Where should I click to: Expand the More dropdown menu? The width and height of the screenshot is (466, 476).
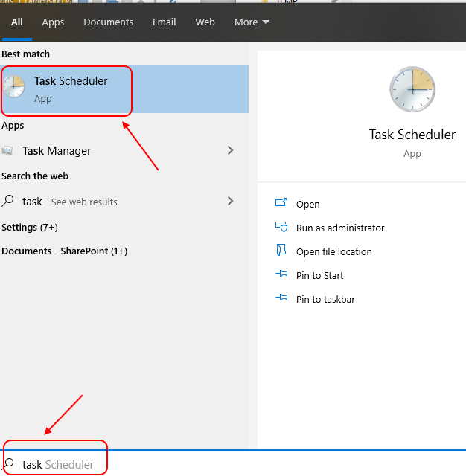pyautogui.click(x=252, y=22)
